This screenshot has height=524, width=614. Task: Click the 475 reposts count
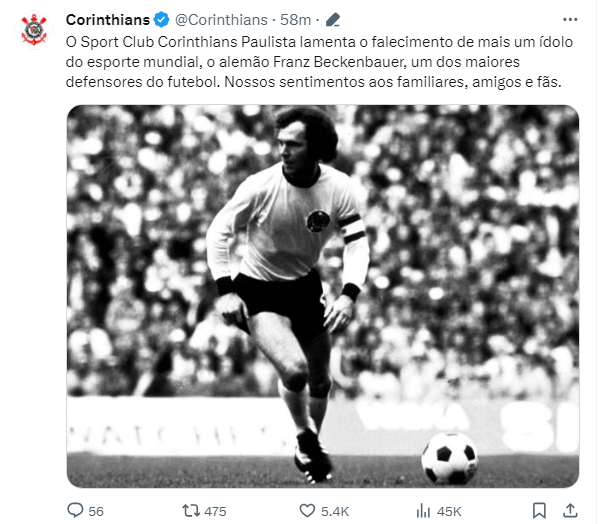[215, 511]
